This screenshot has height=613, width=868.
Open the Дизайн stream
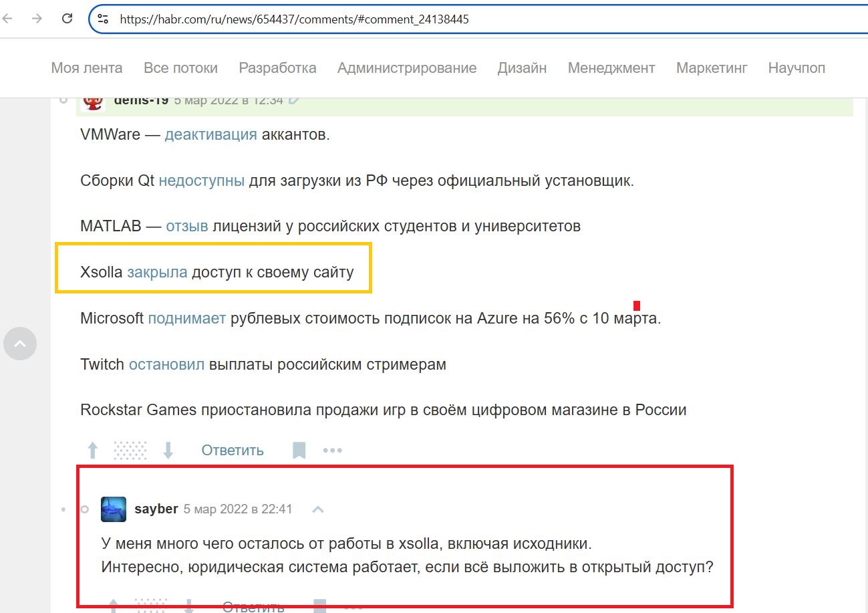coord(522,68)
